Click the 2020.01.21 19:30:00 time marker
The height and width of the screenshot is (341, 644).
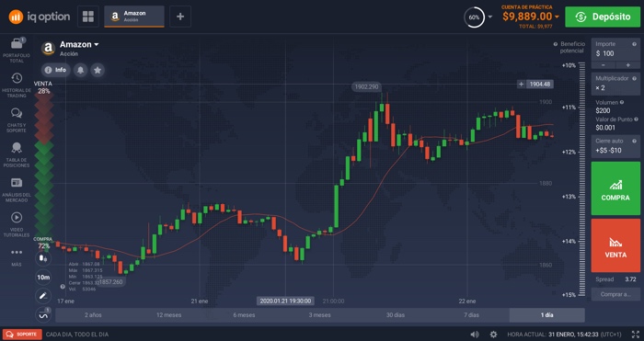pyautogui.click(x=285, y=301)
